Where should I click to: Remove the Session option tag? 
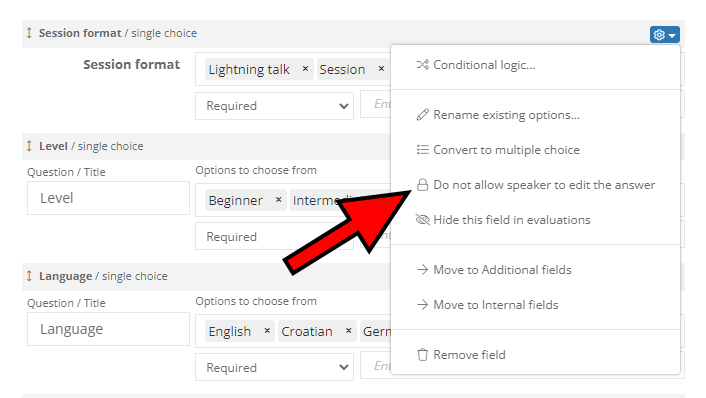click(381, 68)
